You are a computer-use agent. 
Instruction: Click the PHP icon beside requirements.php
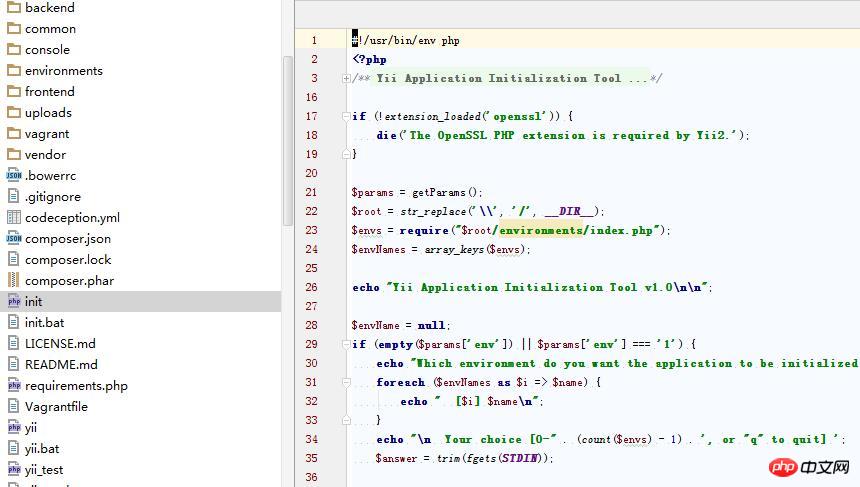pyautogui.click(x=14, y=385)
